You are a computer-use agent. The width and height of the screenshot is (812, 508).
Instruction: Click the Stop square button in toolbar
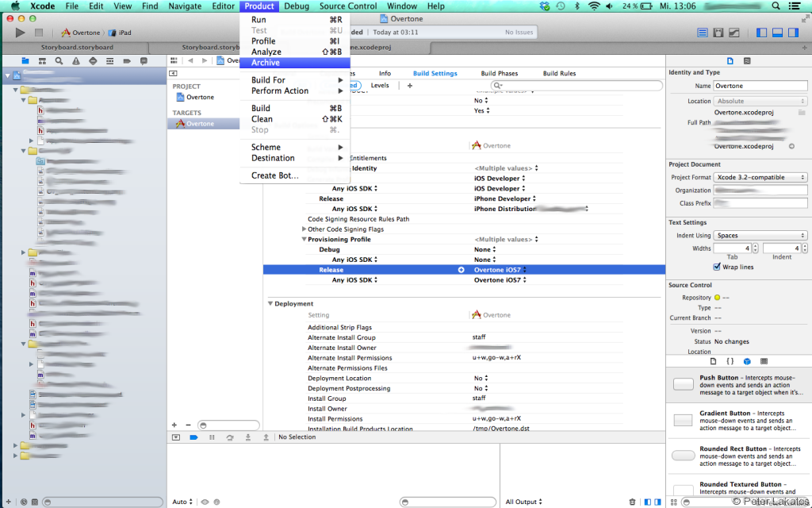pyautogui.click(x=38, y=33)
